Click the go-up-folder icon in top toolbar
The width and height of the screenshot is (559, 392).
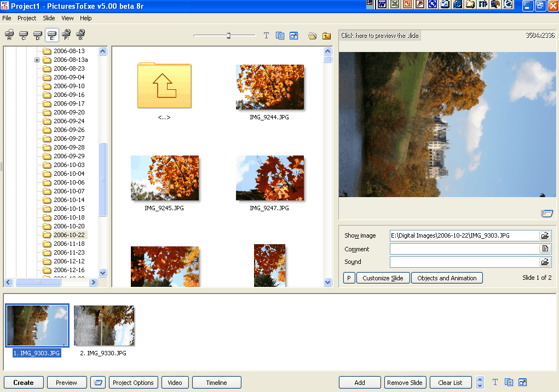[x=326, y=36]
